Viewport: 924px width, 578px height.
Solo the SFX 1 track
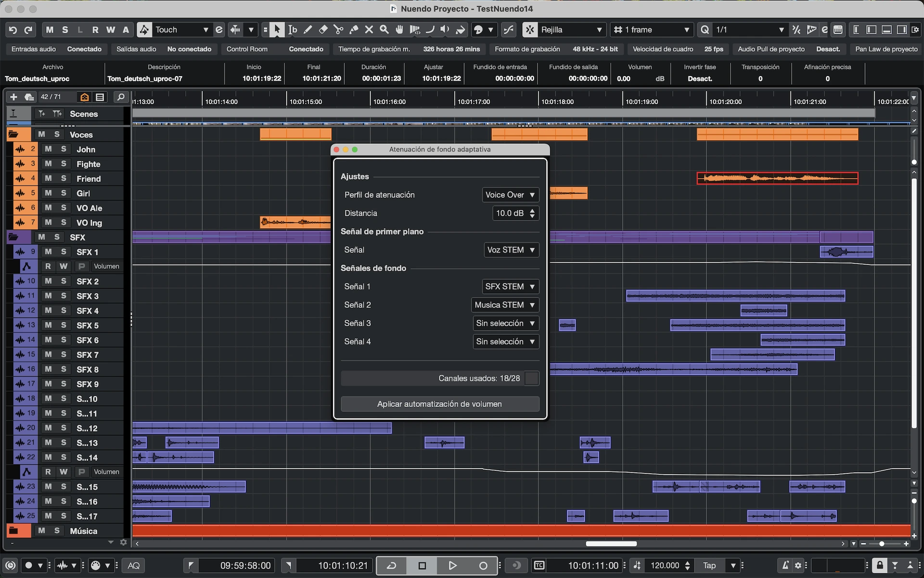64,252
